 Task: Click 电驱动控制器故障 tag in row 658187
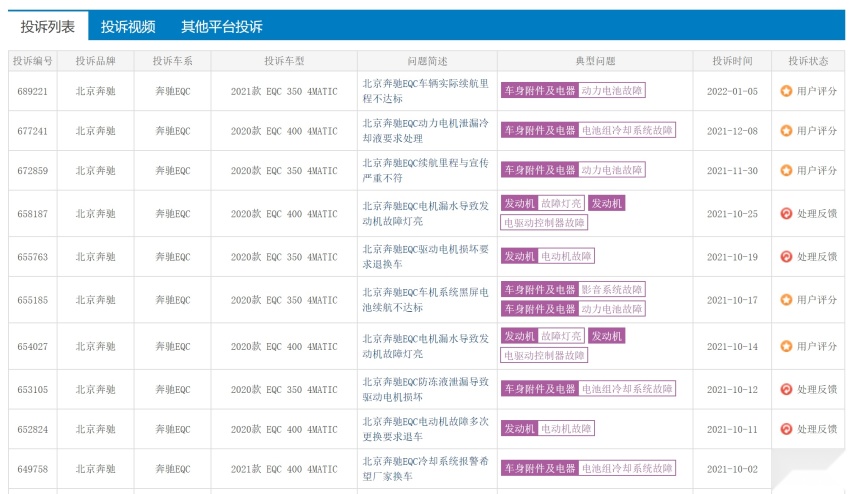[x=544, y=223]
